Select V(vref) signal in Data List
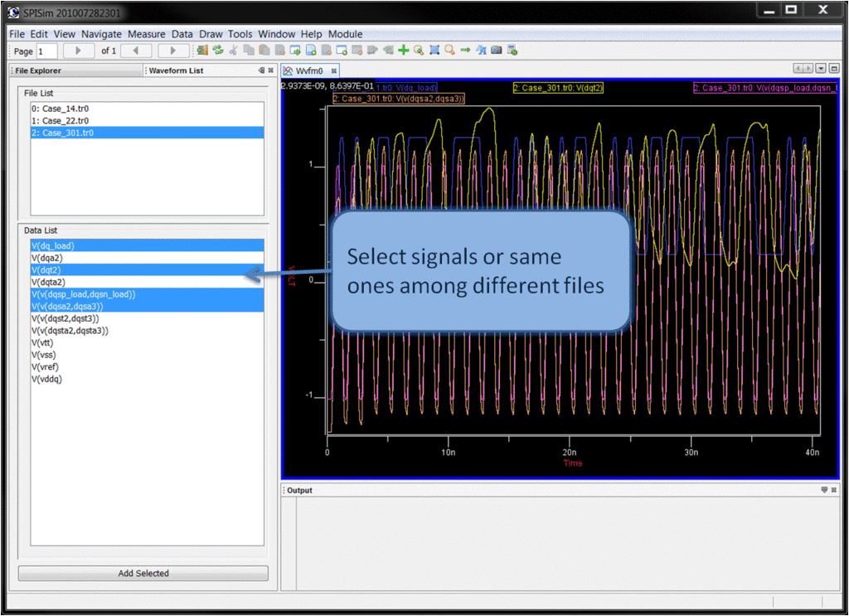The image size is (849, 616). click(x=45, y=366)
